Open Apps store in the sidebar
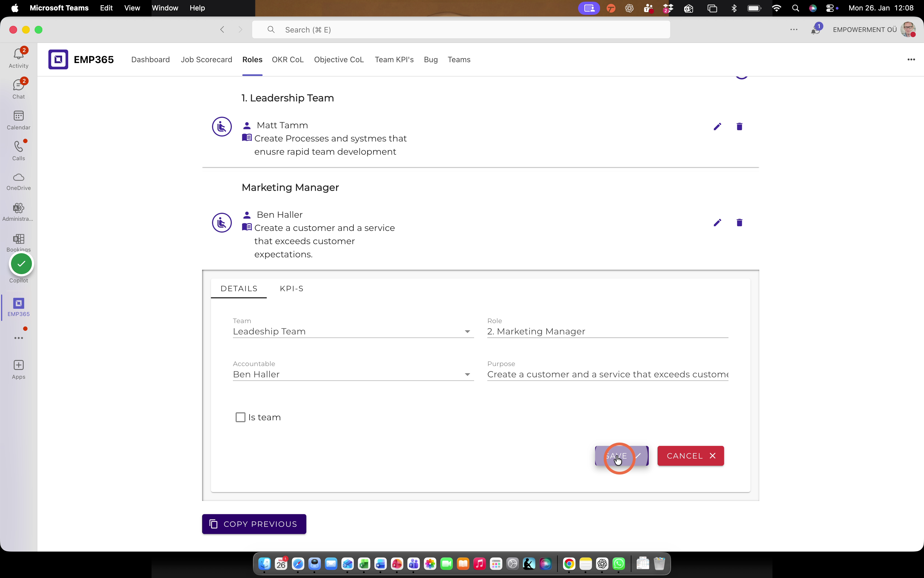 point(18,369)
